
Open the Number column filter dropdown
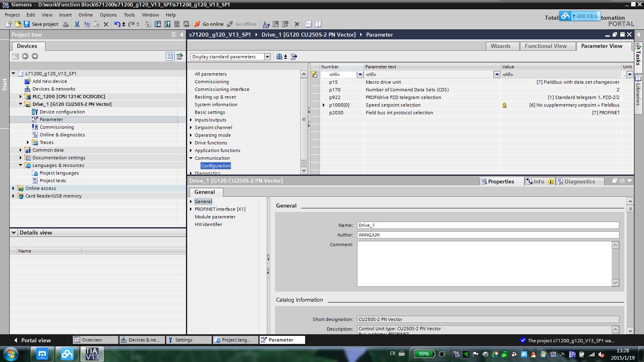click(x=360, y=74)
